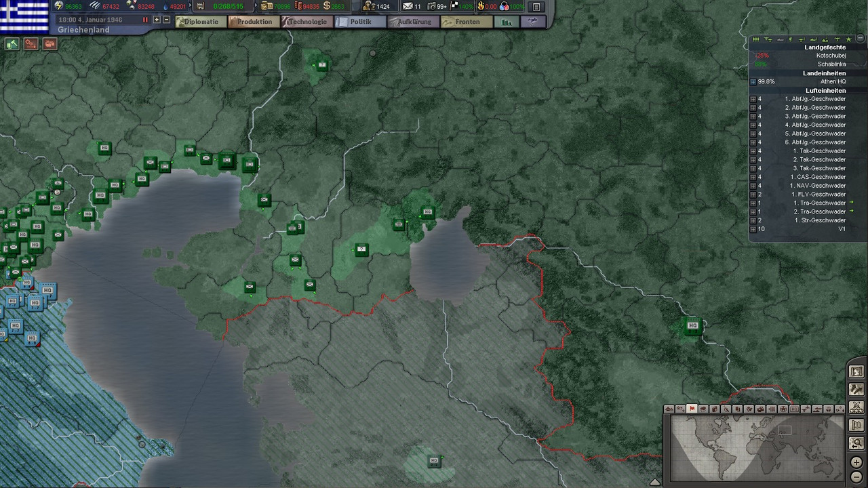
Task: Increase game speed with plus button
Action: [157, 20]
